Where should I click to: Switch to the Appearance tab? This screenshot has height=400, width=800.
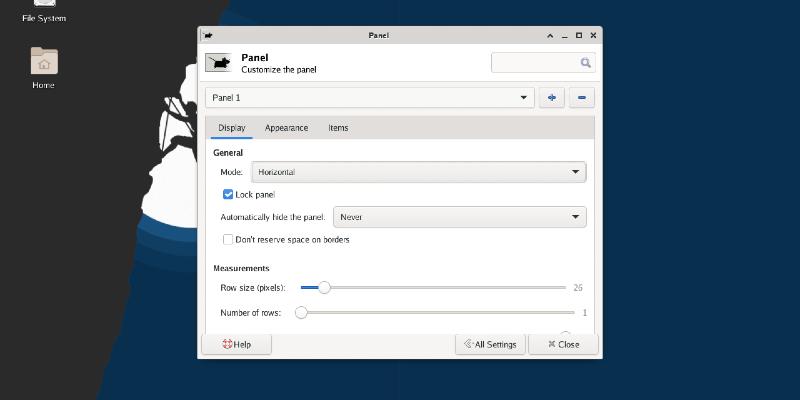(286, 128)
